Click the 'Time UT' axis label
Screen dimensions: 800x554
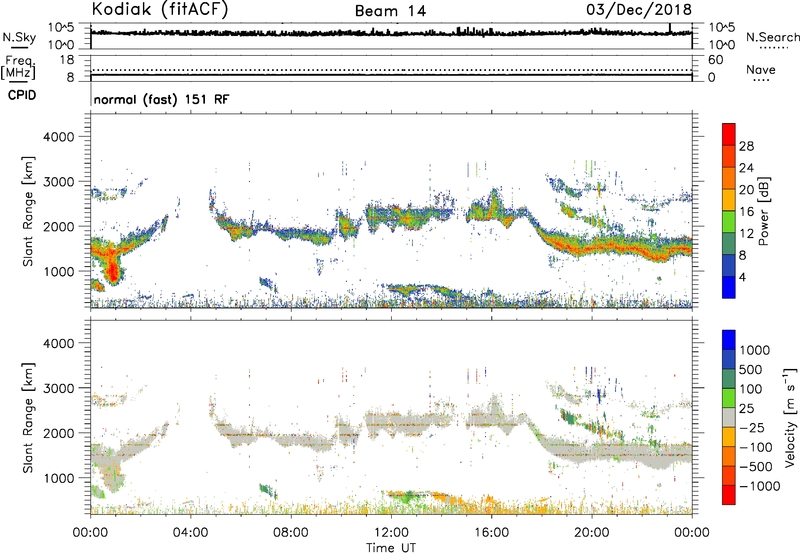pos(391,548)
